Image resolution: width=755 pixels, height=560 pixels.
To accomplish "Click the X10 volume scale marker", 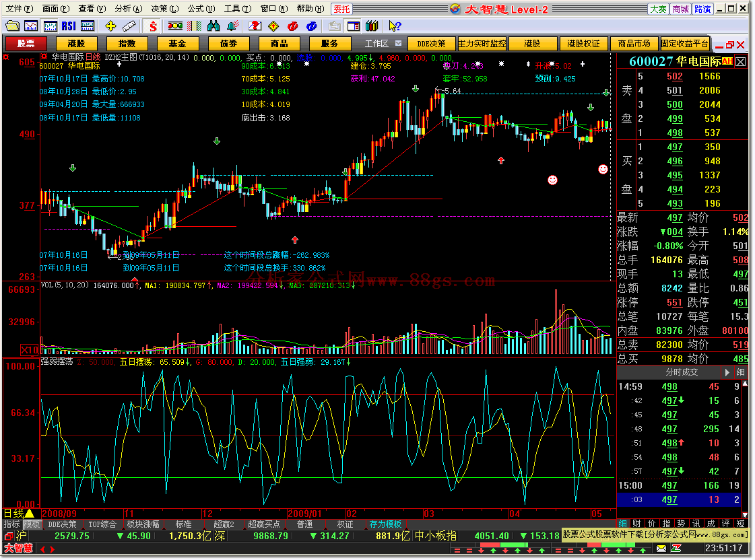I will point(30,350).
